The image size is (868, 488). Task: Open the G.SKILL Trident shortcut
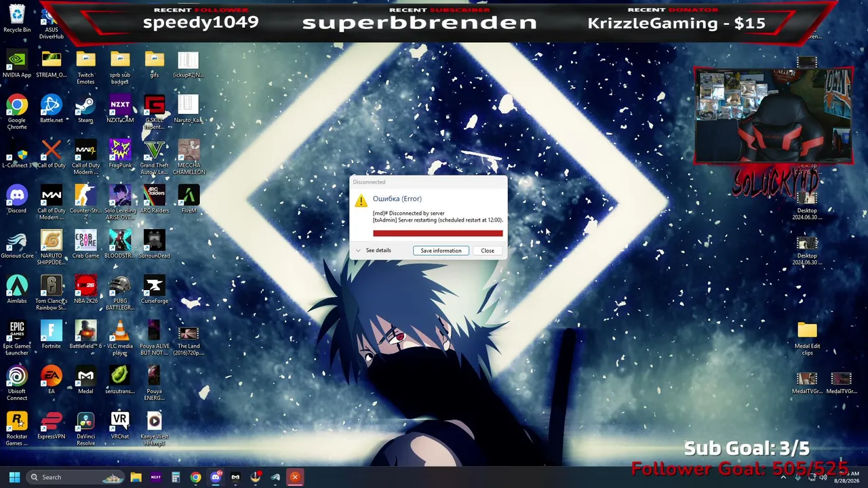(x=154, y=113)
